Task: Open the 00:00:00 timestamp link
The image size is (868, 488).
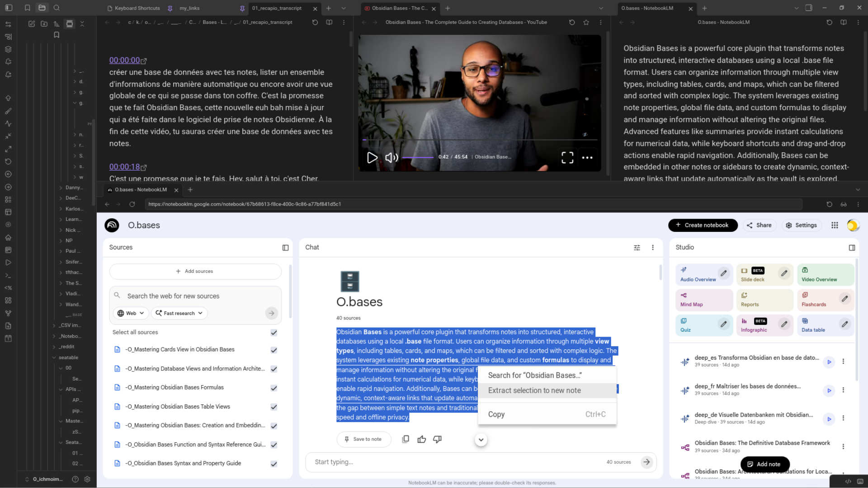Action: pos(125,60)
